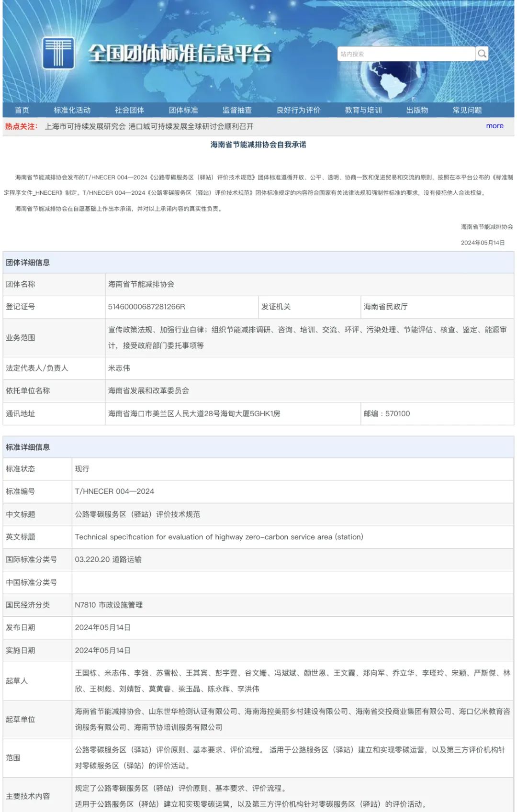Open the 标准化活动 menu item

click(72, 110)
